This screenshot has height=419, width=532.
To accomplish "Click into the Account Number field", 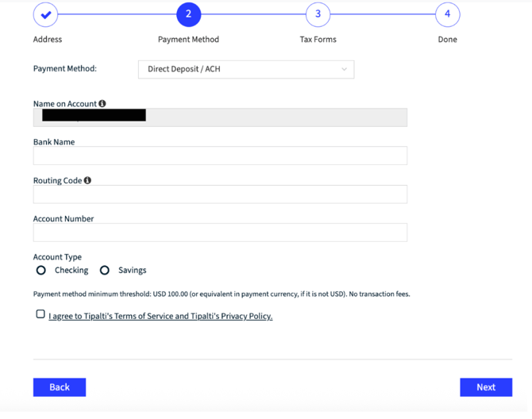I will [220, 233].
